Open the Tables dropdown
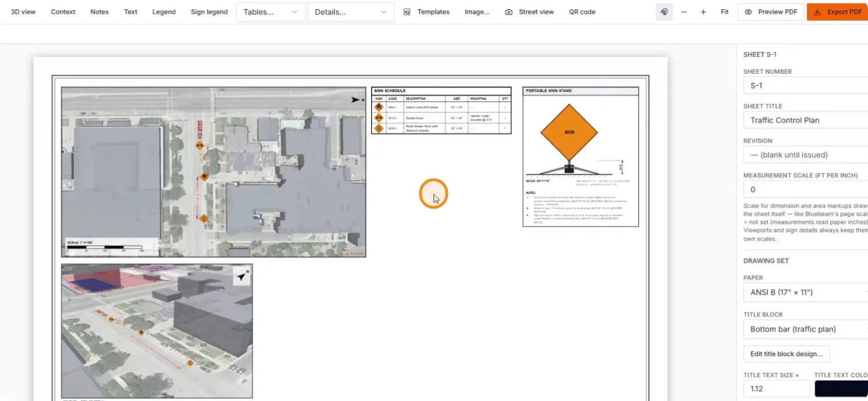The image size is (868, 401). click(271, 12)
